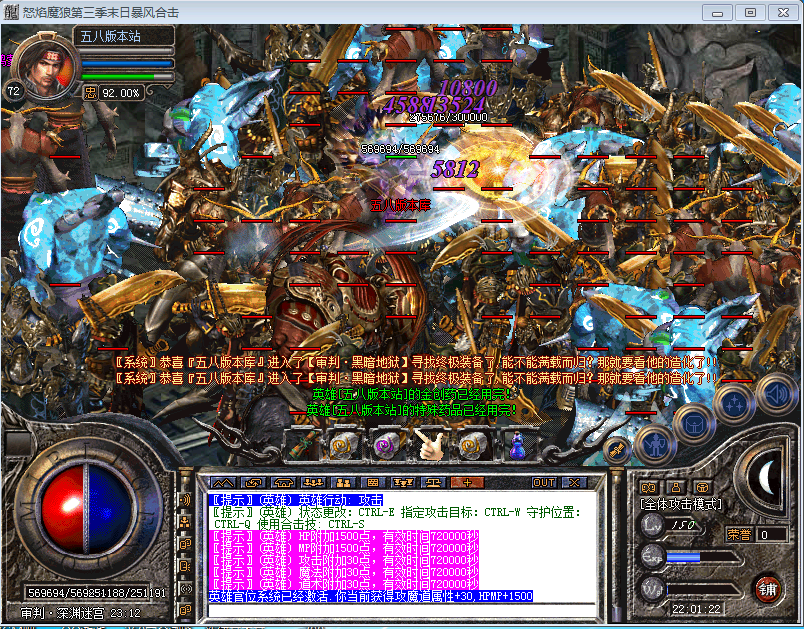Click the 22:01:22 clock display
The height and width of the screenshot is (629, 804).
click(x=696, y=609)
